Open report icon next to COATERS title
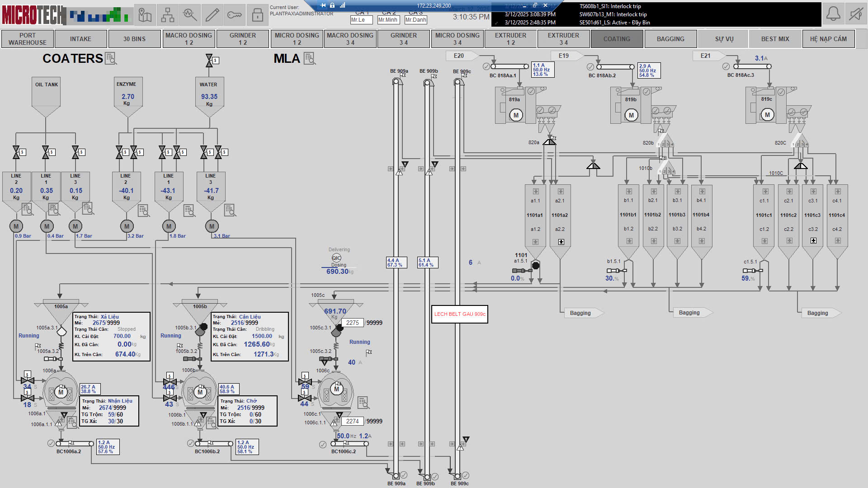The width and height of the screenshot is (868, 488). click(111, 58)
